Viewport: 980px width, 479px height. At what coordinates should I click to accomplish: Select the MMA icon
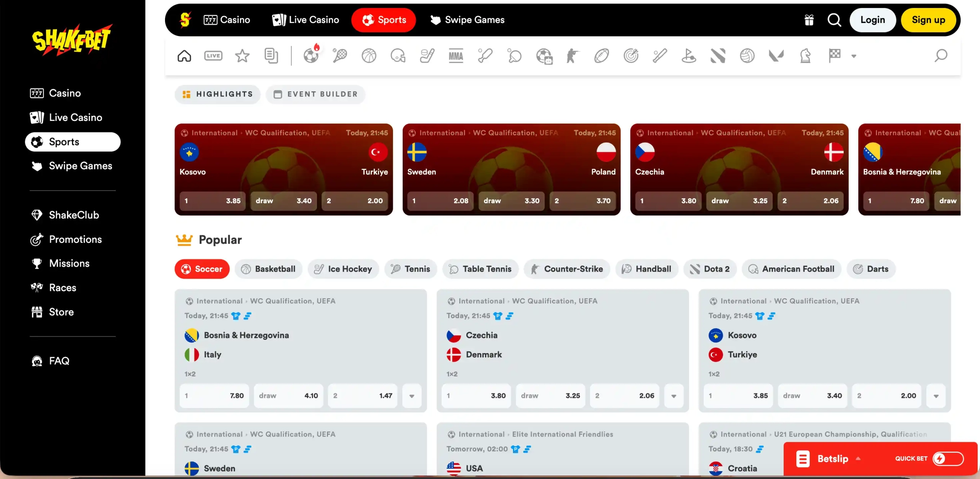pos(456,56)
